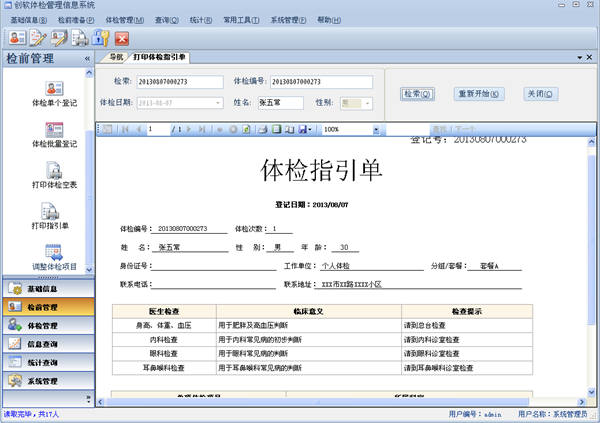Screen dimensions: 600x423
Task: Open the export format dropdown arrow
Action: 310,129
